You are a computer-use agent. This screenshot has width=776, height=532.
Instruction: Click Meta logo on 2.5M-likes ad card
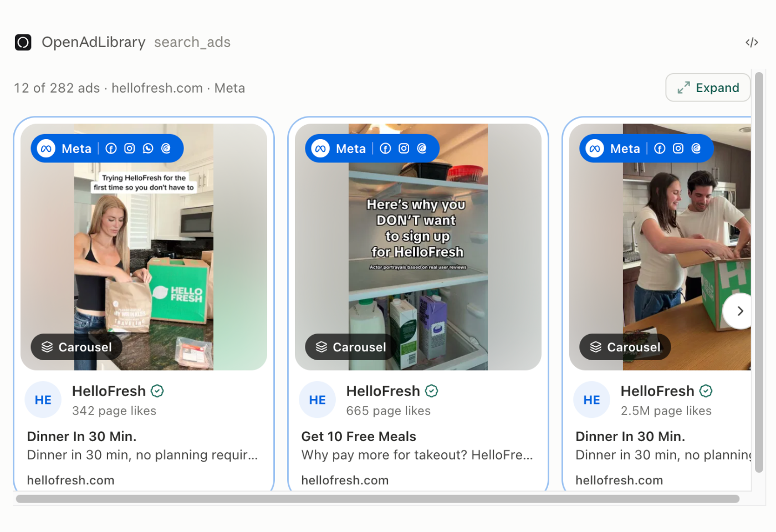pyautogui.click(x=595, y=149)
